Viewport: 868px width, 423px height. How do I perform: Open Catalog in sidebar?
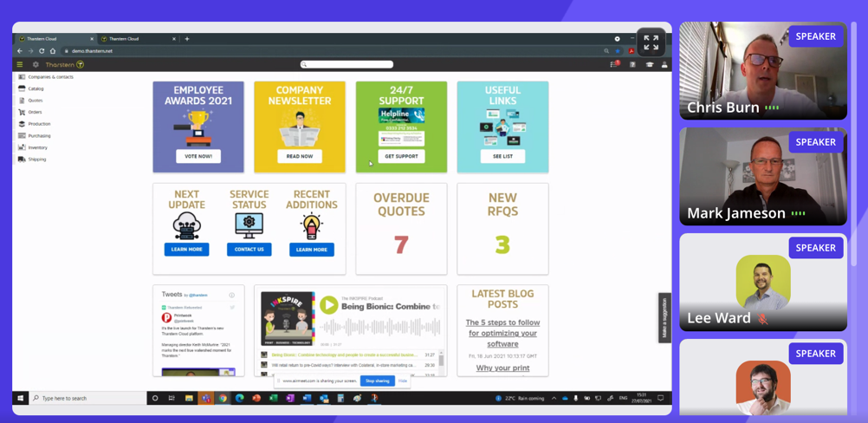(31, 88)
